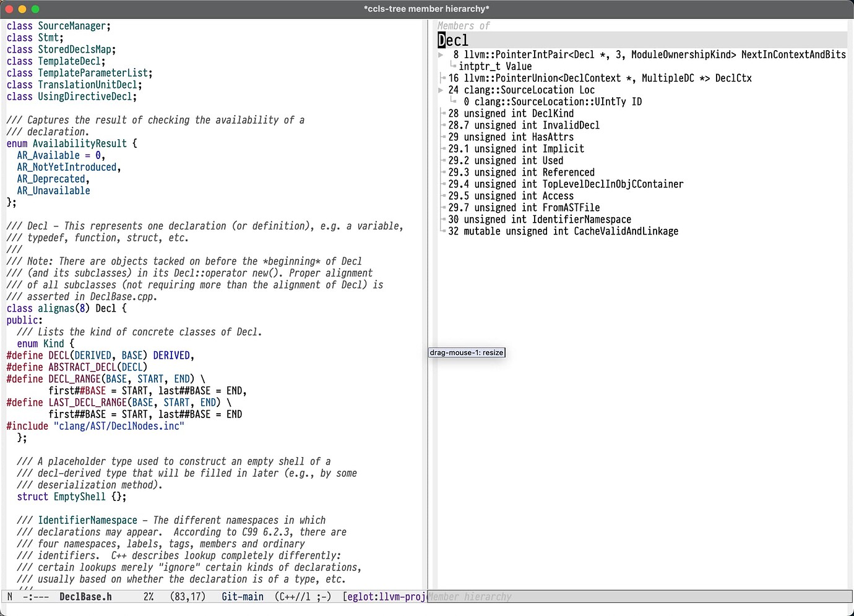Expand the NextInContextAndBits disclosure triangle
The width and height of the screenshot is (854, 616).
(x=441, y=54)
